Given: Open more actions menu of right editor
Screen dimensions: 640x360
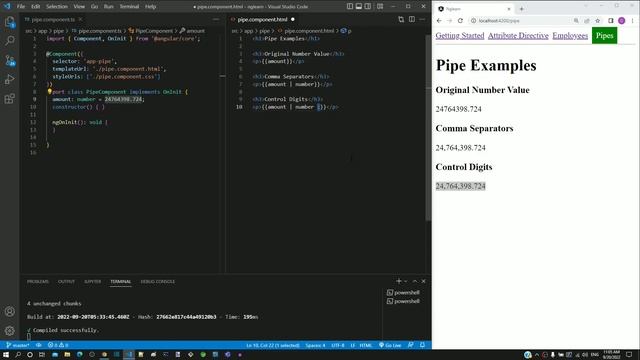Looking at the screenshot, I should 422,19.
